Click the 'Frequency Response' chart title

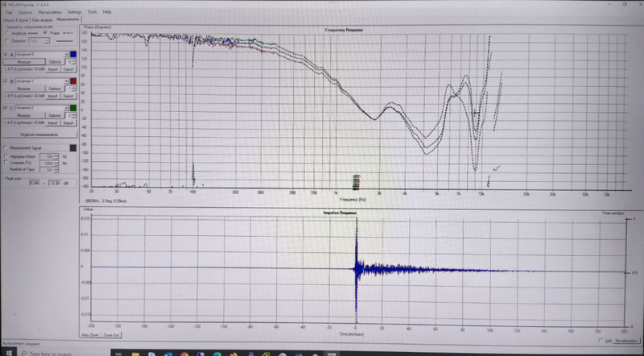(x=344, y=30)
